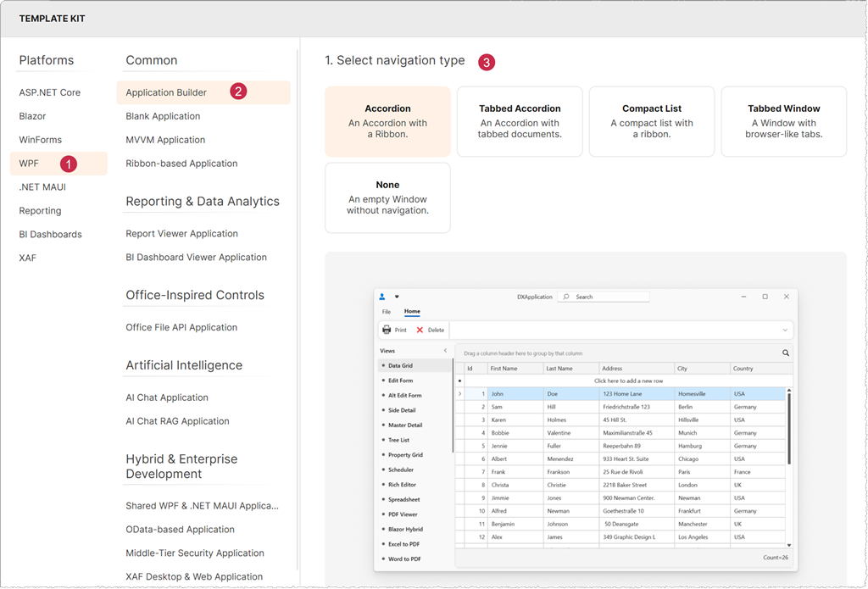Collapse the Views panel with its chevron
The width and height of the screenshot is (868, 589).
point(447,349)
